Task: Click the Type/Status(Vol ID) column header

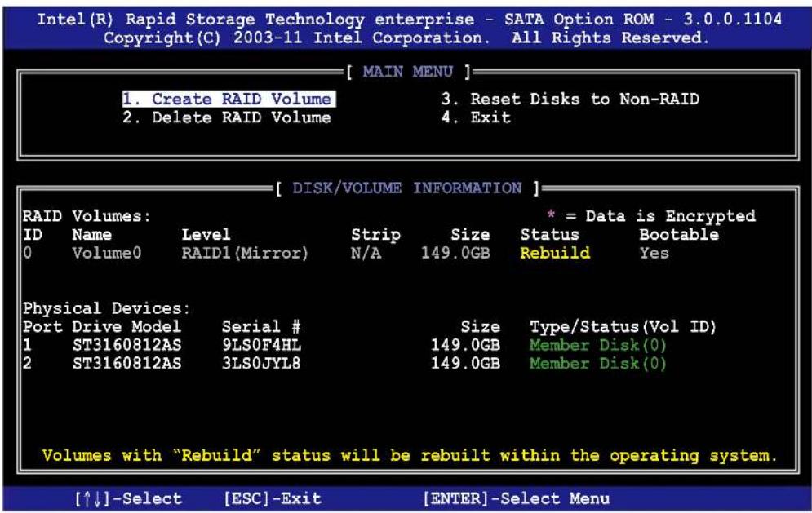Action: tap(623, 327)
